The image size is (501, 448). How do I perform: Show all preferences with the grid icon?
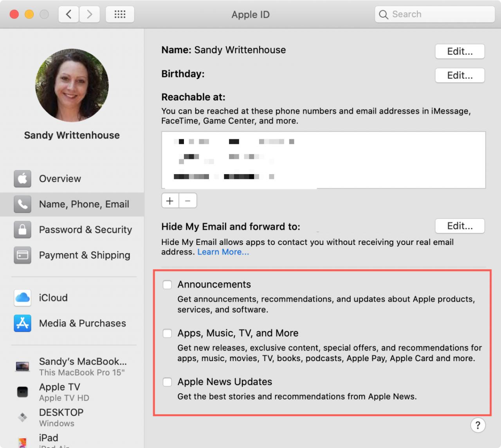120,14
